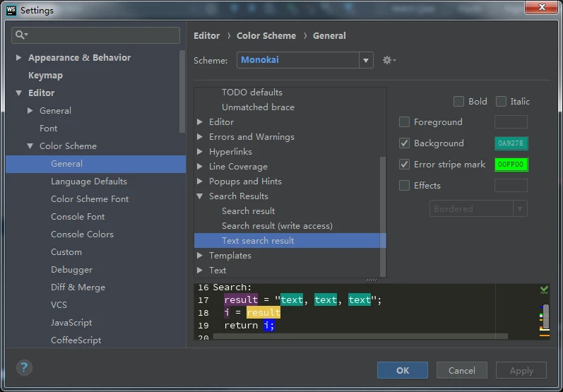Image resolution: width=563 pixels, height=392 pixels.
Task: Uncheck the Error stripe mark checkbox
Action: tap(405, 165)
